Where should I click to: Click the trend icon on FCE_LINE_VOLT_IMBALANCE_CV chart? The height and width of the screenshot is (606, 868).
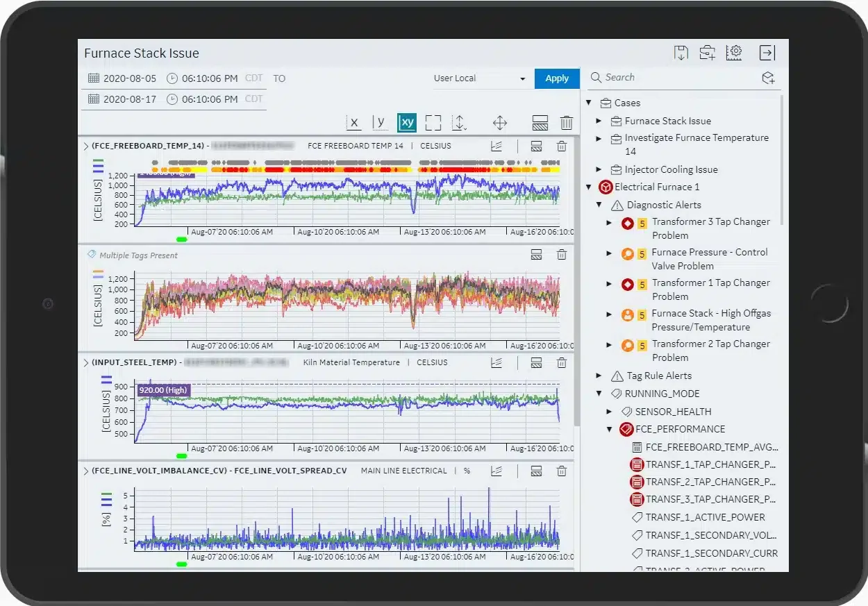(x=496, y=471)
